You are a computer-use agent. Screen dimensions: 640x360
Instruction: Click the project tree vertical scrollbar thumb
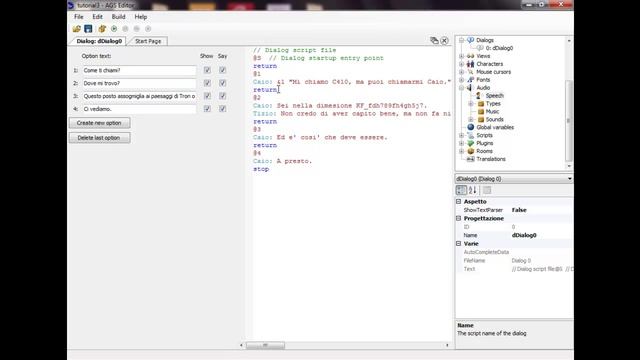click(x=569, y=120)
